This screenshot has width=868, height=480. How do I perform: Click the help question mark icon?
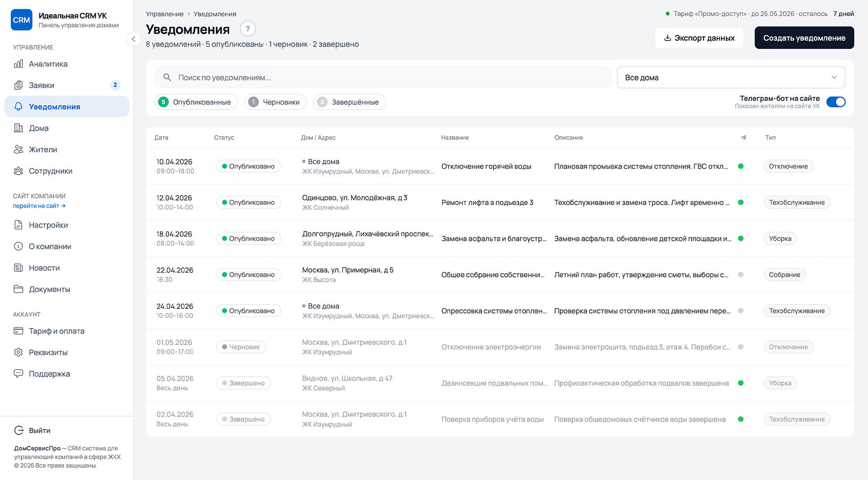click(x=247, y=29)
